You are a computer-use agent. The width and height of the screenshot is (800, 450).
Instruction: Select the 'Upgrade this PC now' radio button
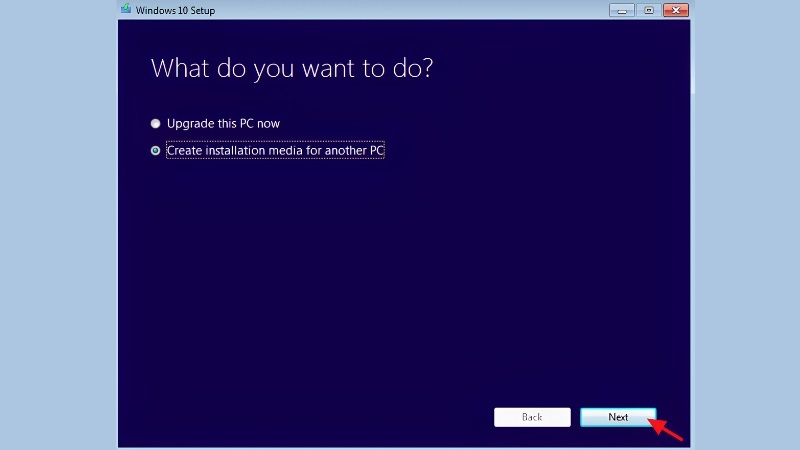pos(156,123)
